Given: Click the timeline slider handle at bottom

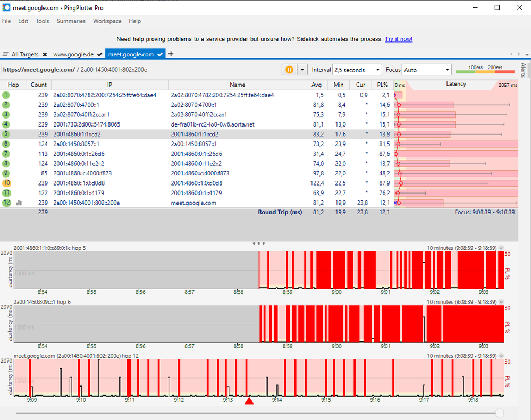Looking at the screenshot, I should (500, 413).
